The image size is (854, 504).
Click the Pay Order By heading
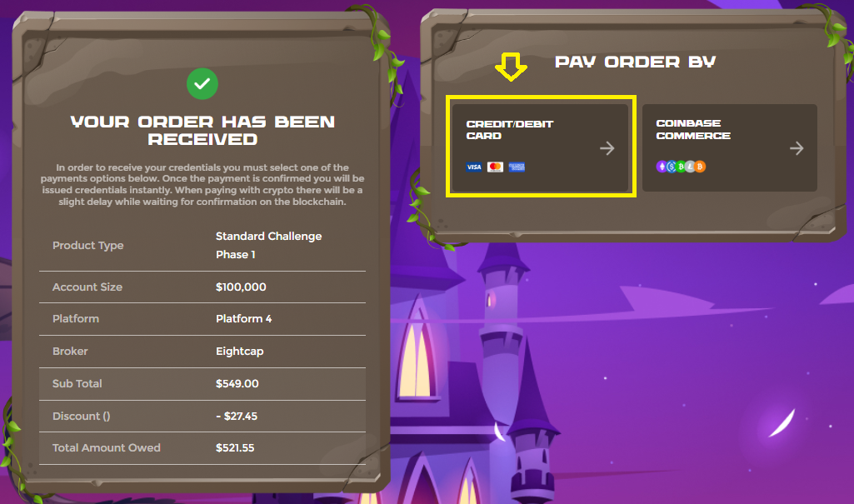click(x=635, y=62)
